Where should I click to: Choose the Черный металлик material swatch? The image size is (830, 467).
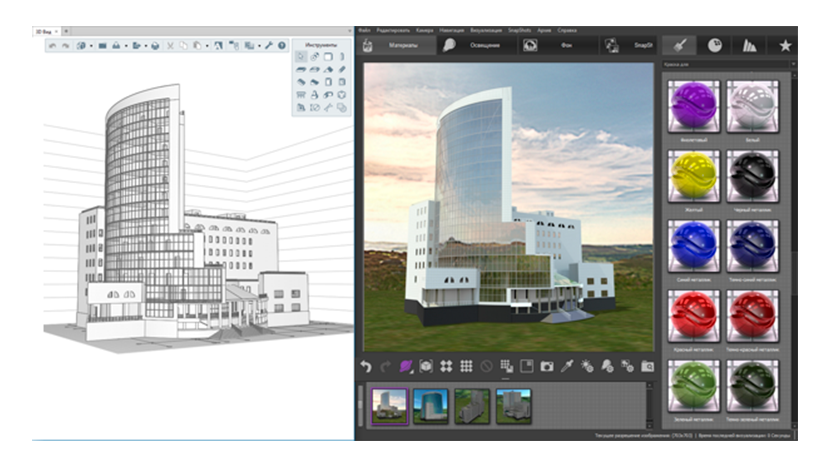[752, 176]
